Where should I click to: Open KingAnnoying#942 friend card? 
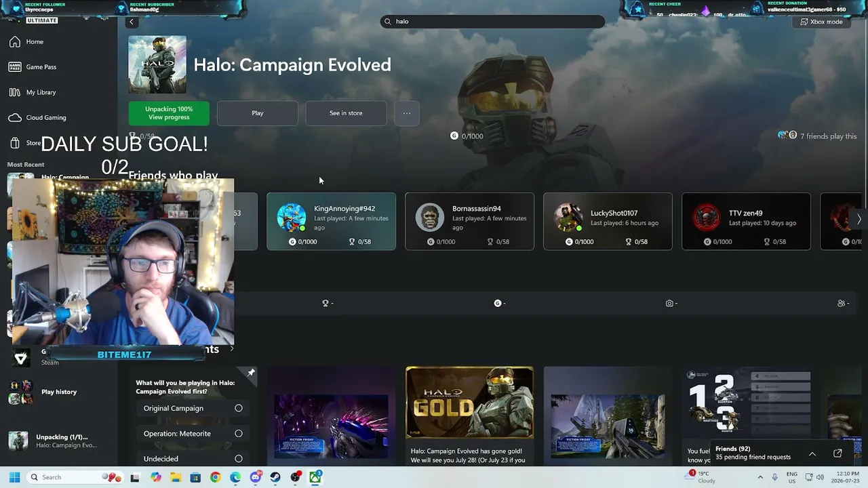[x=331, y=222]
